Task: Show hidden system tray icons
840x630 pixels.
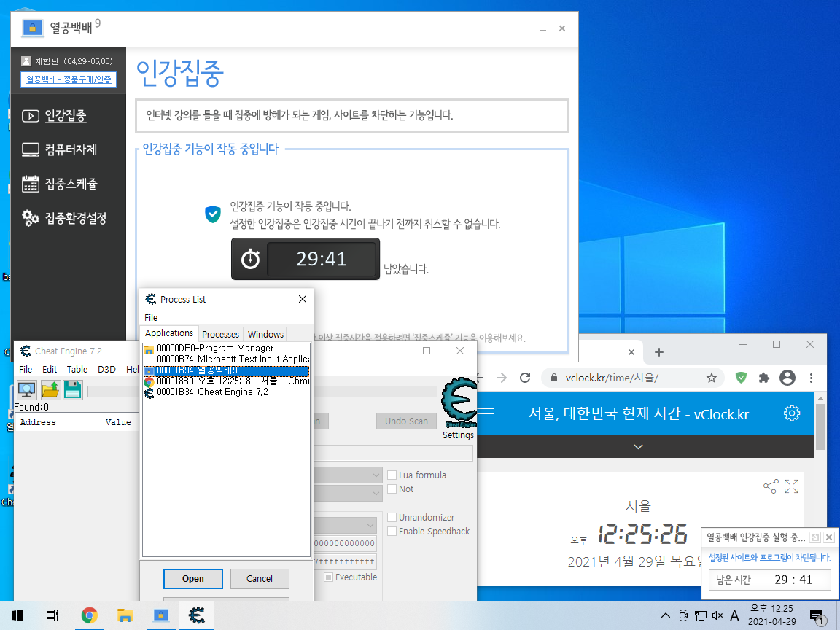Action: [665, 615]
